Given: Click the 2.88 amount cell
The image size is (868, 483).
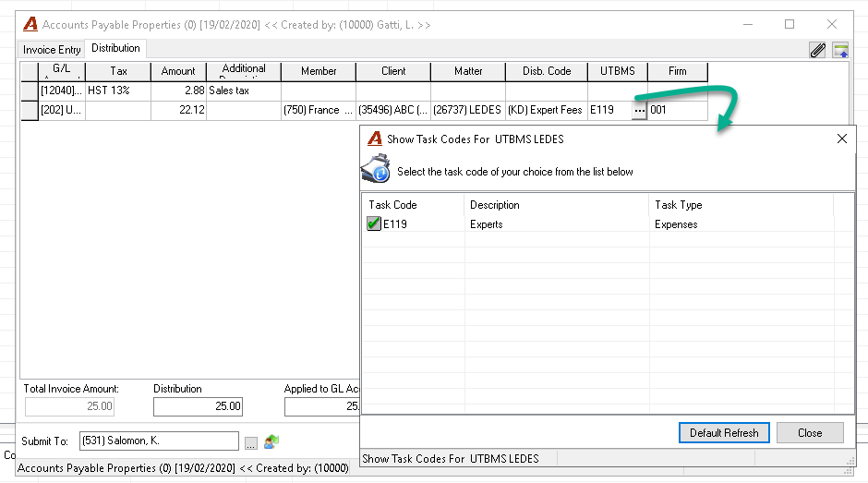Looking at the screenshot, I should [178, 91].
